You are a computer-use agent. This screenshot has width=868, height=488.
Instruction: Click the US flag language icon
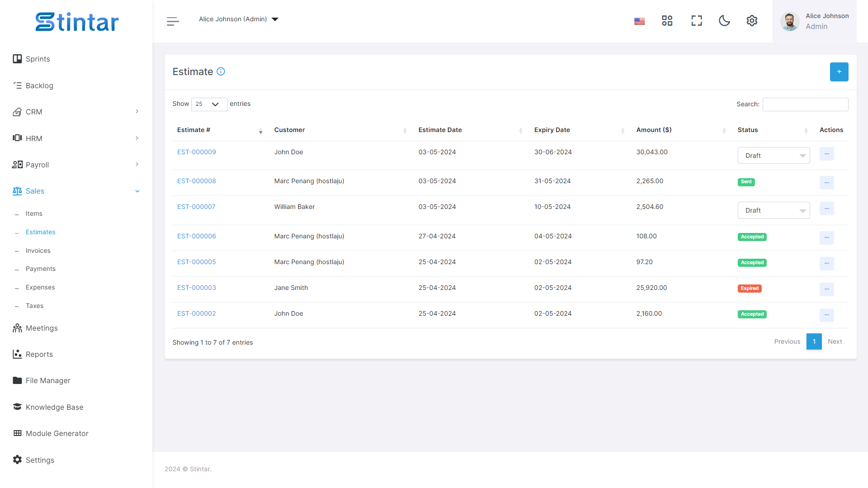click(640, 21)
